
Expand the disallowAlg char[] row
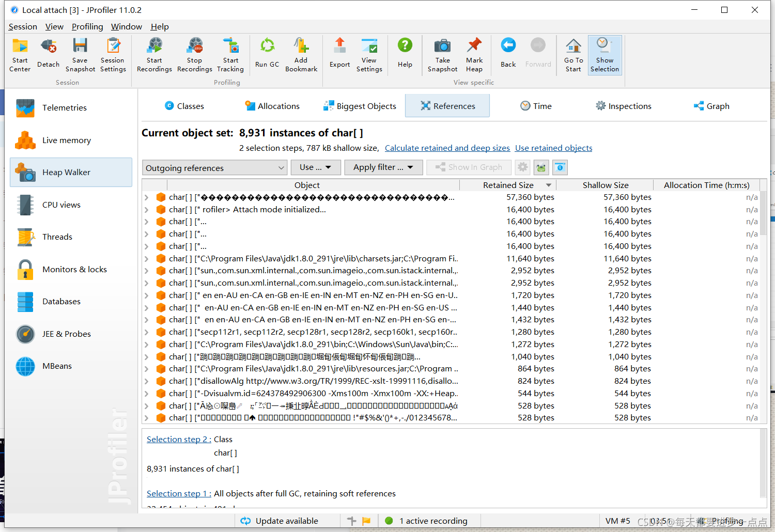(x=147, y=381)
